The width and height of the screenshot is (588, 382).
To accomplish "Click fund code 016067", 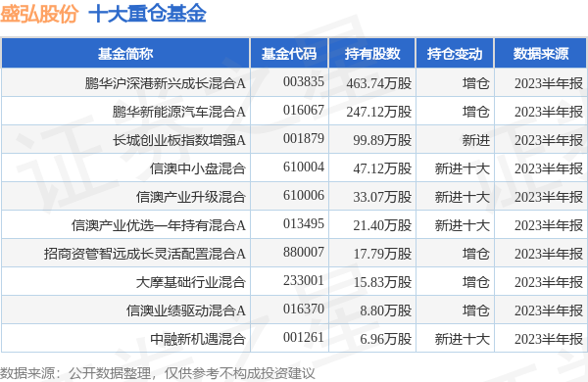I will point(304,110).
